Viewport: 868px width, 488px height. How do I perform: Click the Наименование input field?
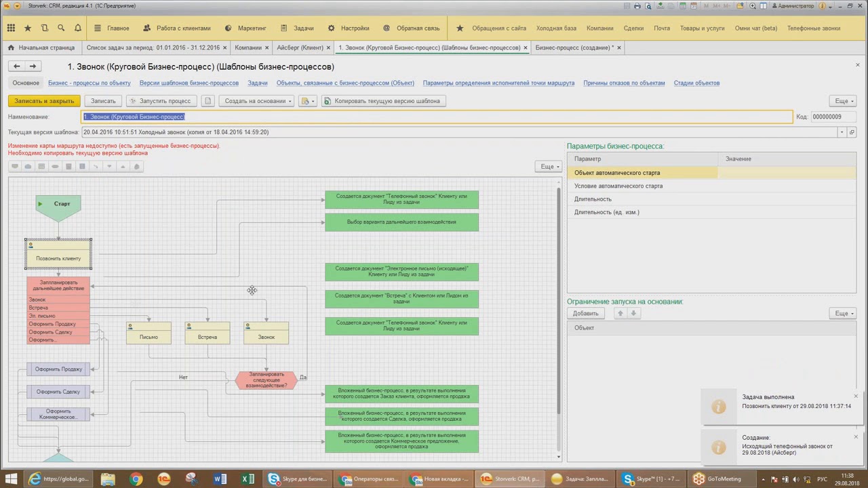[x=437, y=117]
